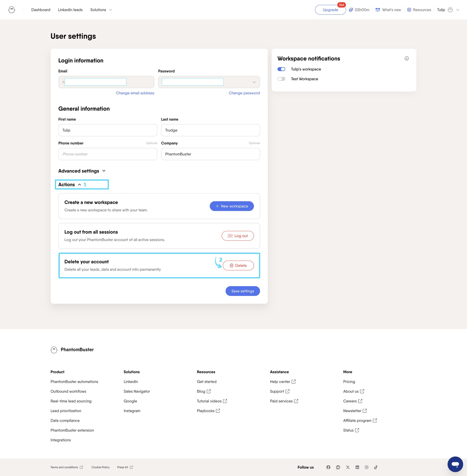
Task: Open the X (Twitter) social icon
Action: tap(348, 467)
